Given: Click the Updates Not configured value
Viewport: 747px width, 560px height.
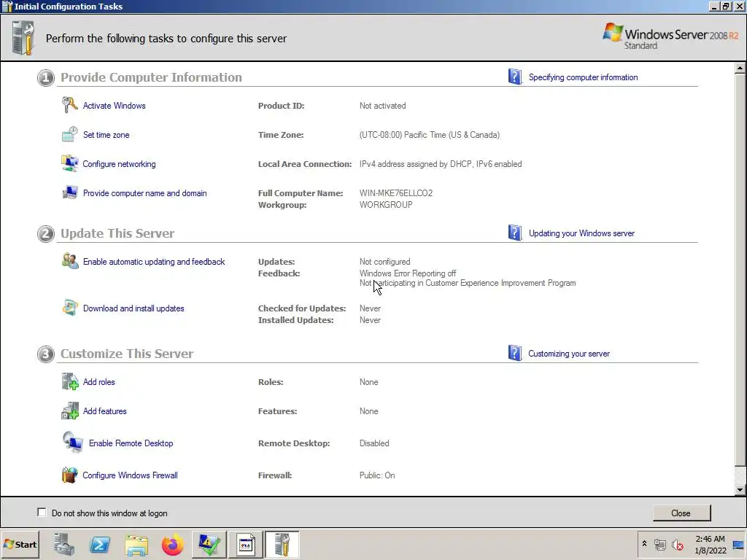Looking at the screenshot, I should tap(384, 262).
